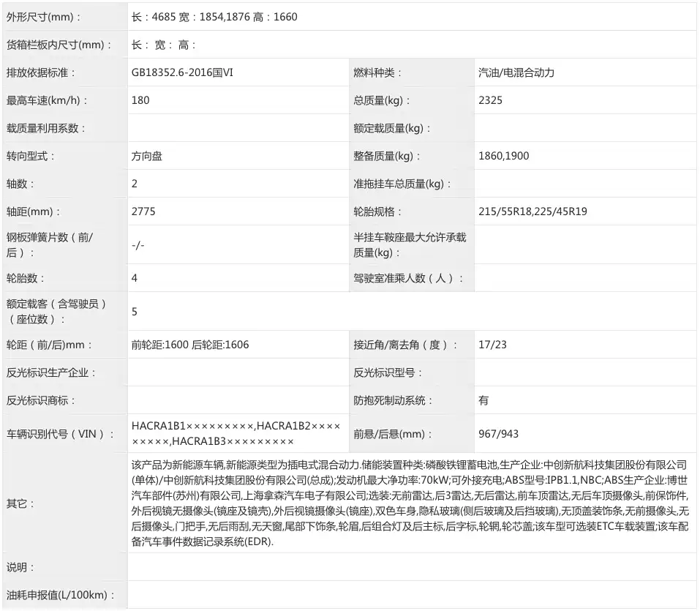Image resolution: width=700 pixels, height=611 pixels.
Task: Select the 方向盘 steering type value
Action: tap(147, 156)
